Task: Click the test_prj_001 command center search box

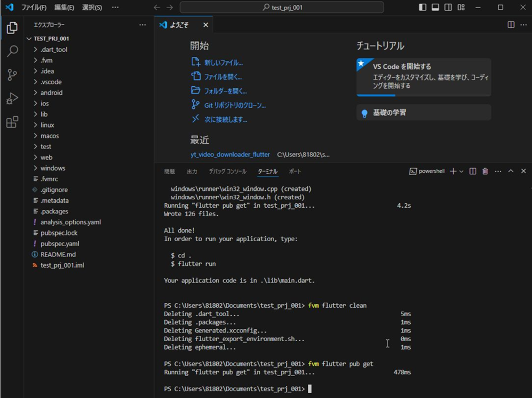Action: click(x=282, y=7)
